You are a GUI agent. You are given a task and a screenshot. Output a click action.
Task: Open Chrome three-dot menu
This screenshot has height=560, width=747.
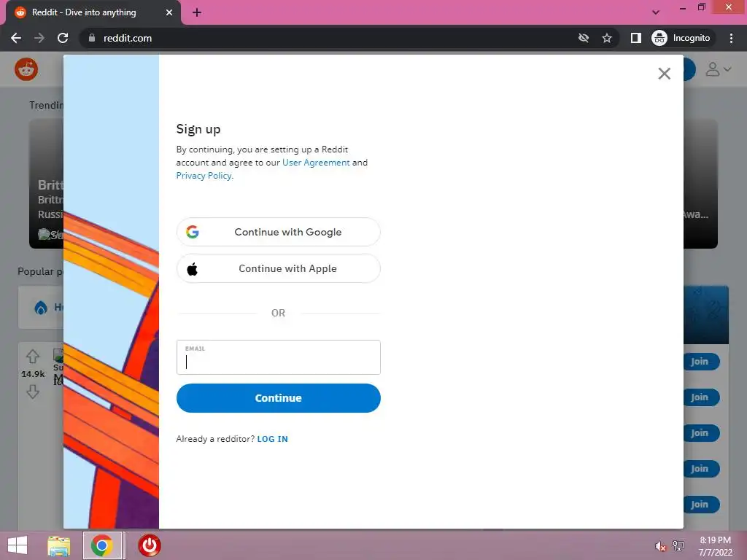(731, 38)
